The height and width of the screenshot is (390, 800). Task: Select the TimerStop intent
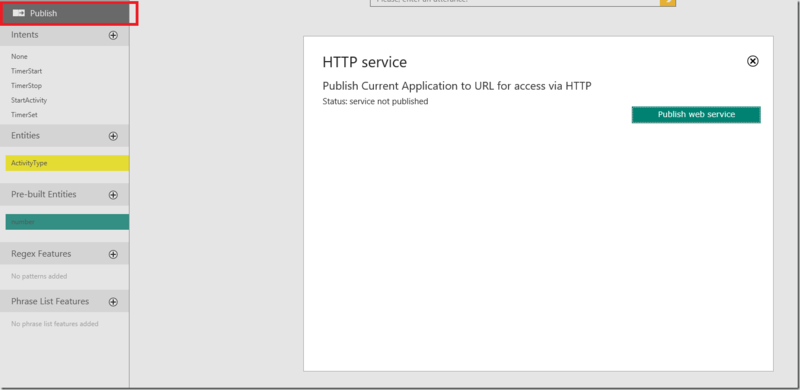click(x=27, y=86)
